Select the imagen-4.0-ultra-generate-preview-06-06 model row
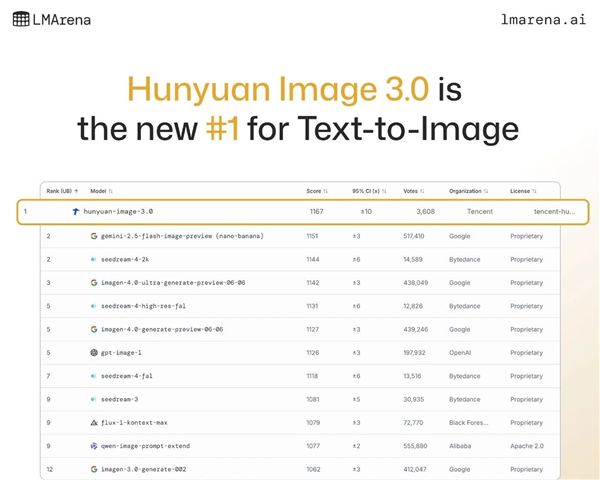This screenshot has height=480, width=600. tap(300, 283)
